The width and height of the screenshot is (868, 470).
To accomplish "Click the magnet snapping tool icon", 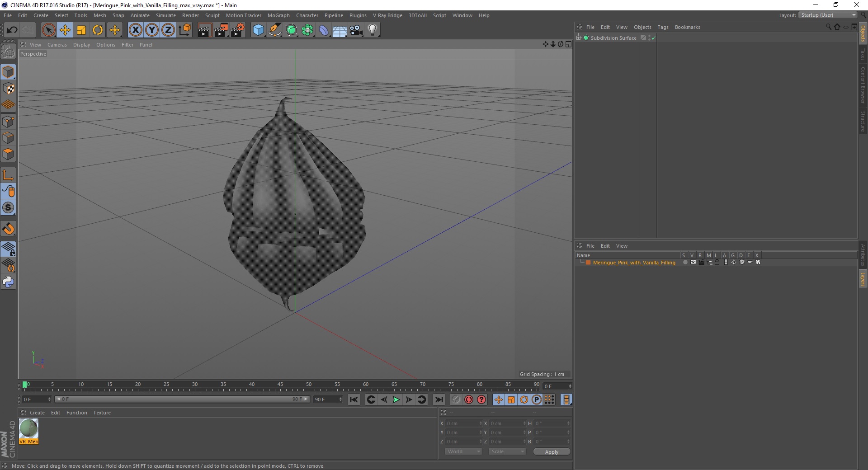I will click(8, 229).
